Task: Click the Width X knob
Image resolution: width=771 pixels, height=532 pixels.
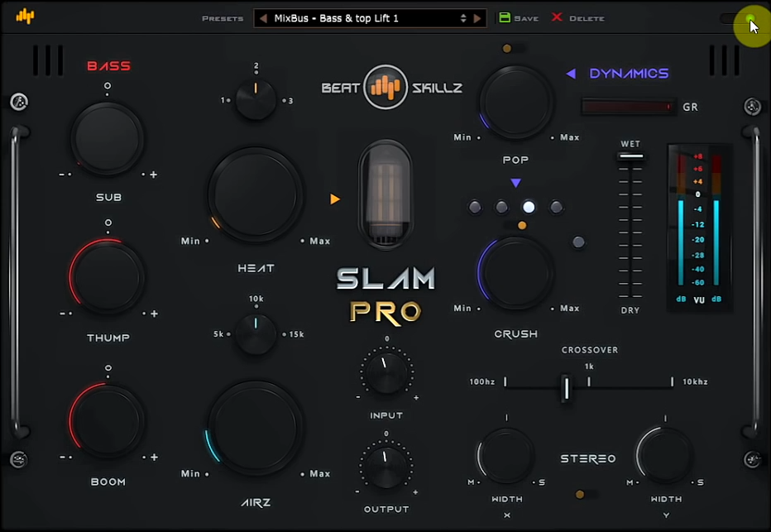Action: click(506, 455)
